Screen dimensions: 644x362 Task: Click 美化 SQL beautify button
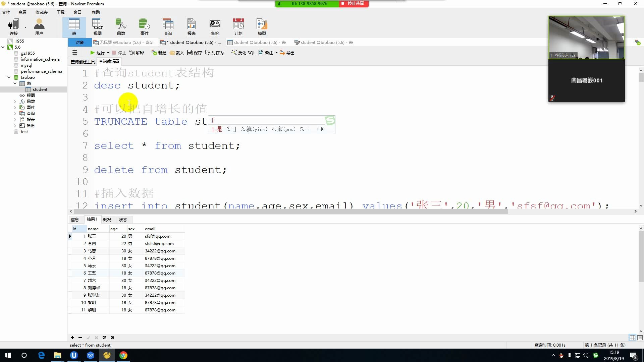244,53
